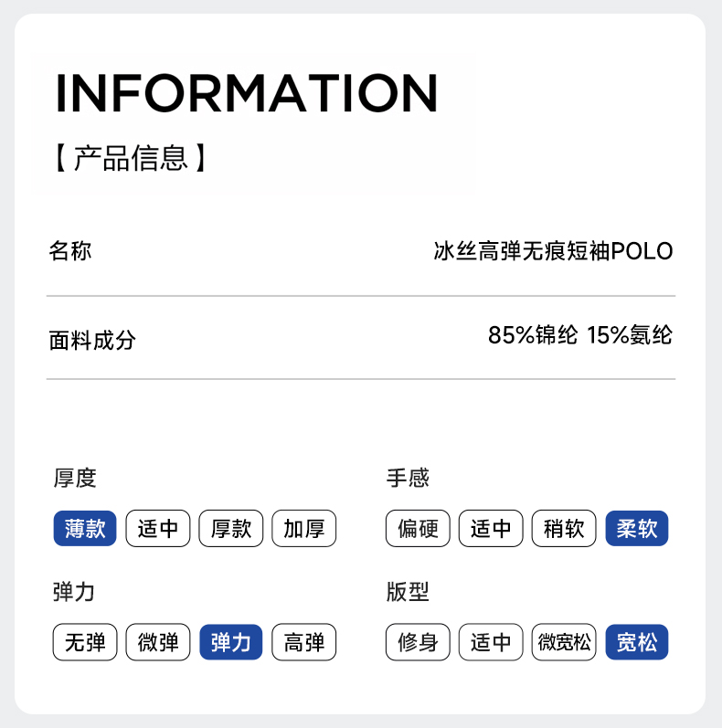Select the 厚款 thickness tag
722x728 pixels.
(x=231, y=528)
